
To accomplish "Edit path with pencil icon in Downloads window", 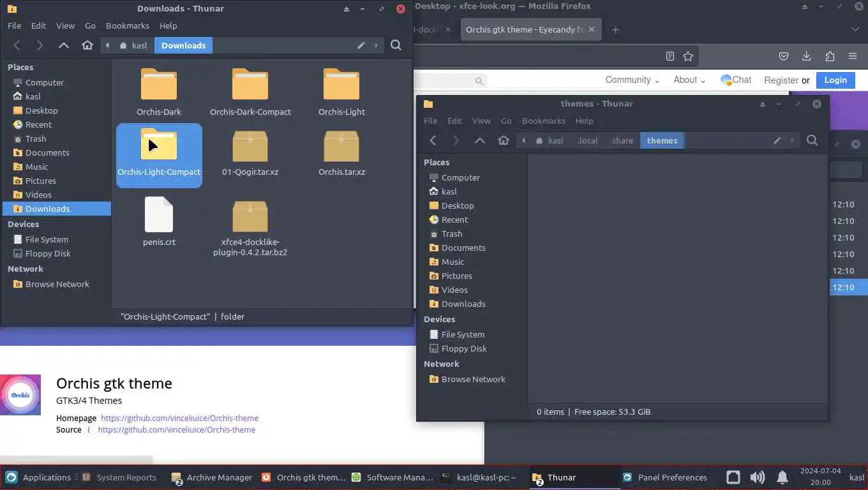I will pyautogui.click(x=361, y=45).
